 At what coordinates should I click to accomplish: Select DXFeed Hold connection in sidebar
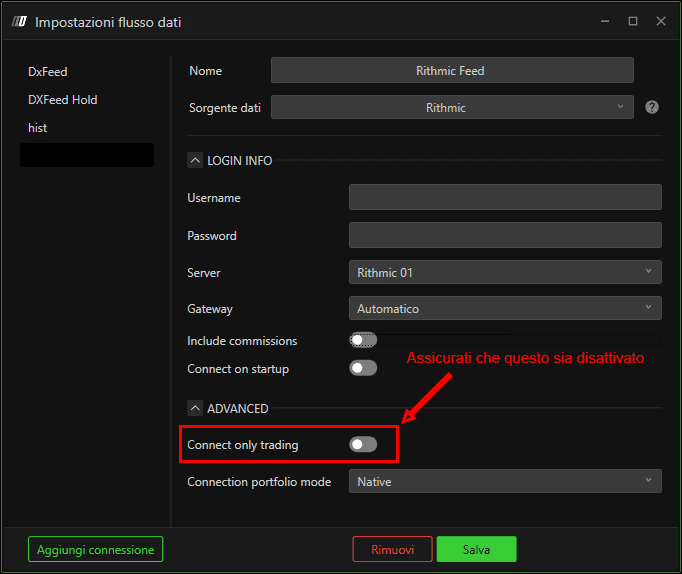pos(63,100)
